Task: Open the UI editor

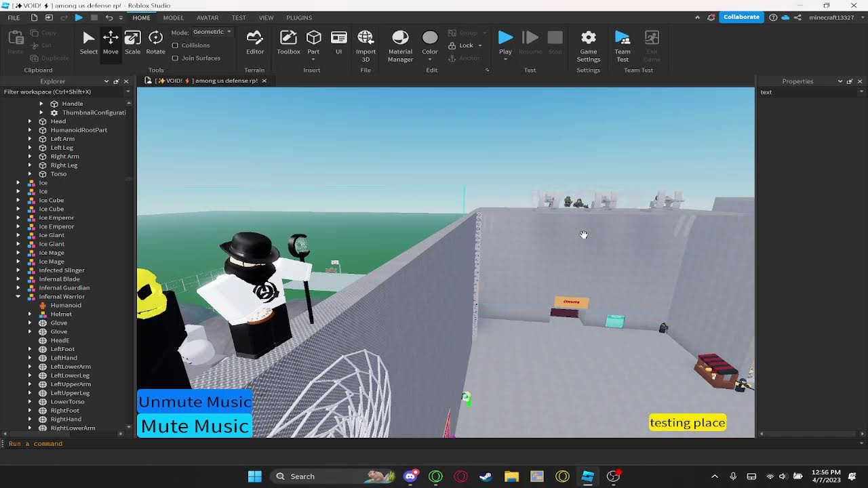Action: pos(338,42)
